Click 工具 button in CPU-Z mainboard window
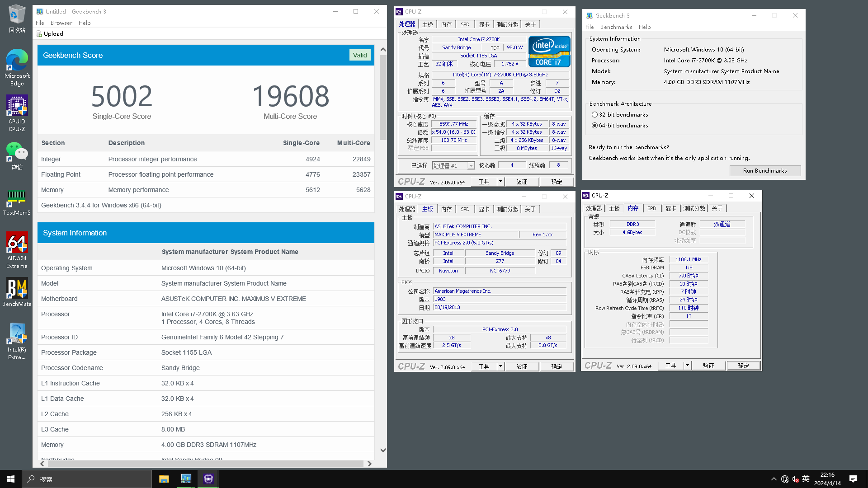 coord(484,366)
